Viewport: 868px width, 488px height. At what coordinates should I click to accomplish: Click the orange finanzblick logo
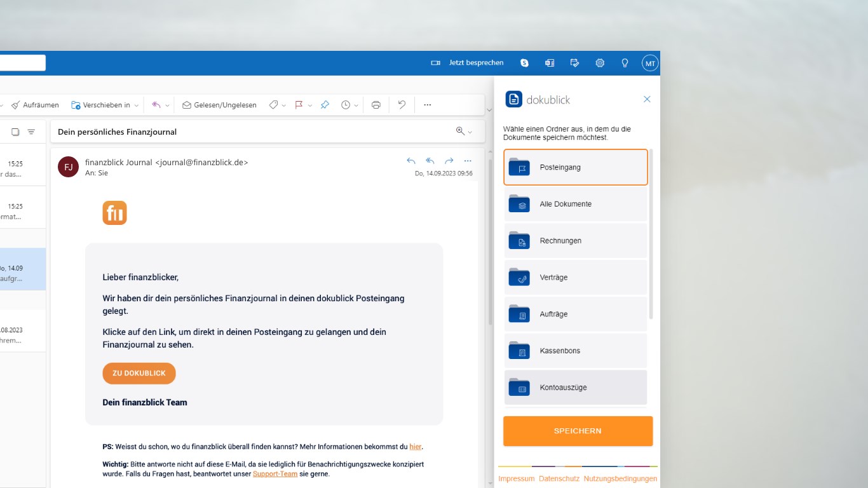[x=114, y=213]
